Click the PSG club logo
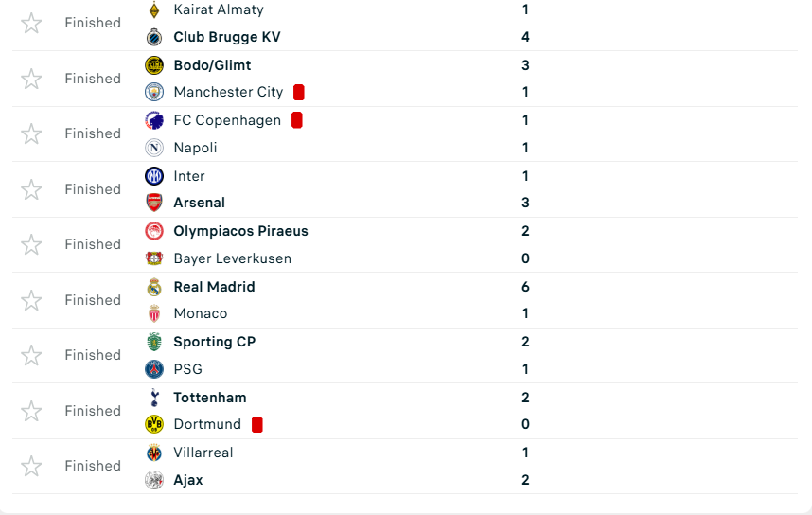The height and width of the screenshot is (515, 812). point(153,369)
